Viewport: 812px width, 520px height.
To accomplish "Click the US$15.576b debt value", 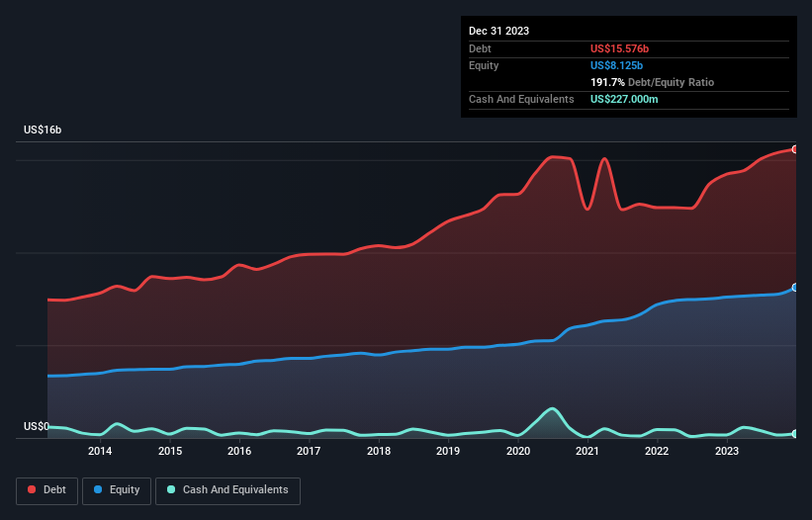I will point(619,48).
